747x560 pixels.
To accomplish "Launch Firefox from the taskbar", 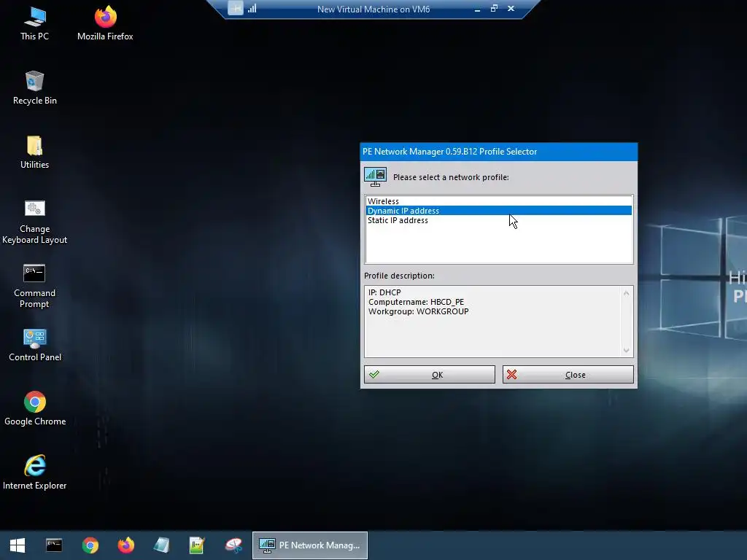I will pyautogui.click(x=125, y=545).
